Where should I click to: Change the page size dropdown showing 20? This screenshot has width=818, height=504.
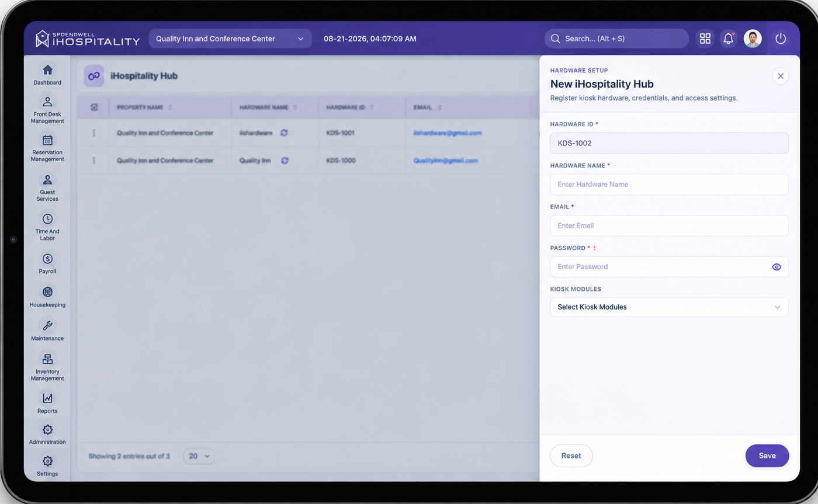(x=199, y=456)
